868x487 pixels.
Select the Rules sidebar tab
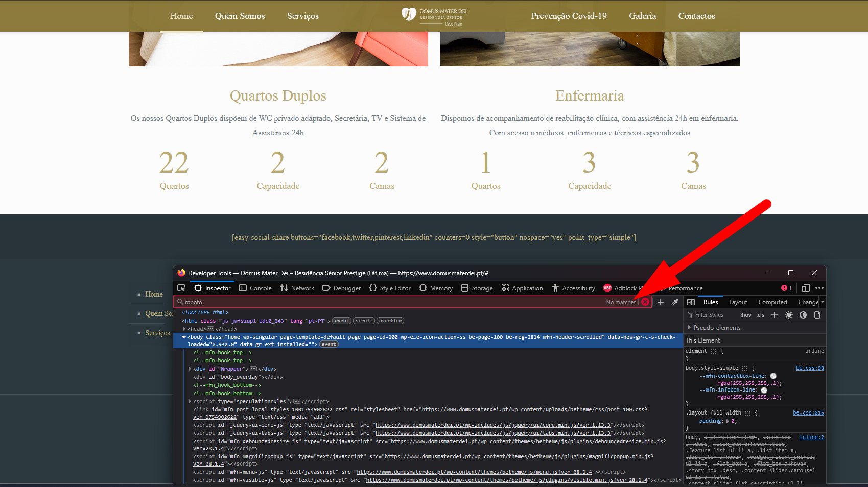tap(711, 302)
